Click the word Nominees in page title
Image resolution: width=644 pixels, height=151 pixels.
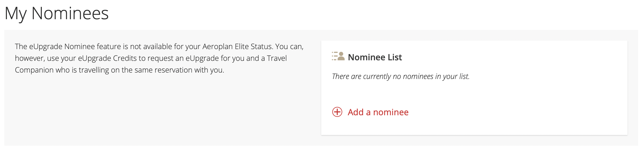70,13
